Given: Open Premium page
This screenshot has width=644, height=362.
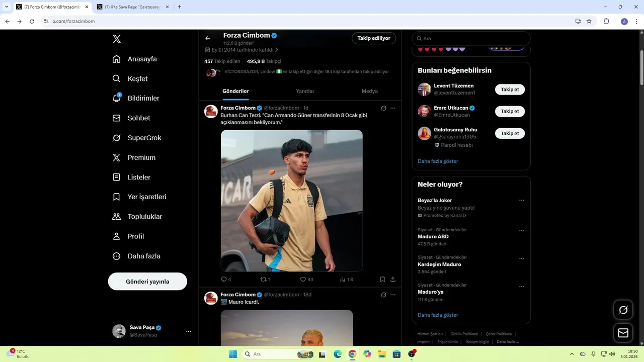Looking at the screenshot, I should coord(134,157).
